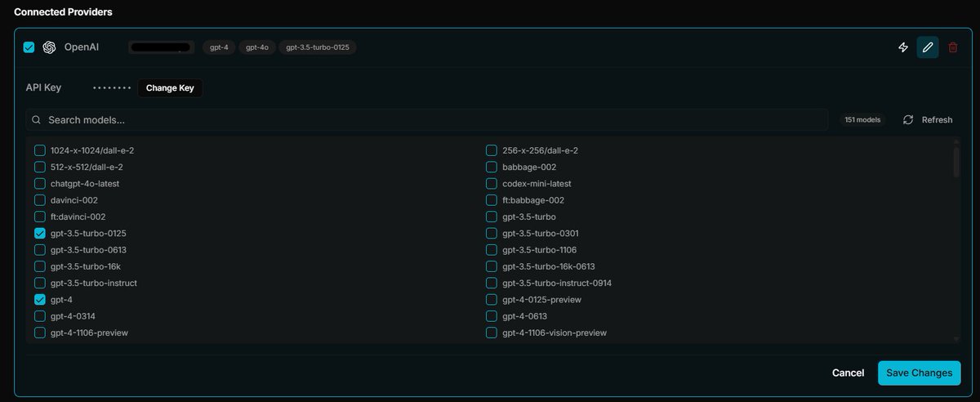Screen dimensions: 980x402
Task: Click the masked API key dots
Action: click(112, 87)
